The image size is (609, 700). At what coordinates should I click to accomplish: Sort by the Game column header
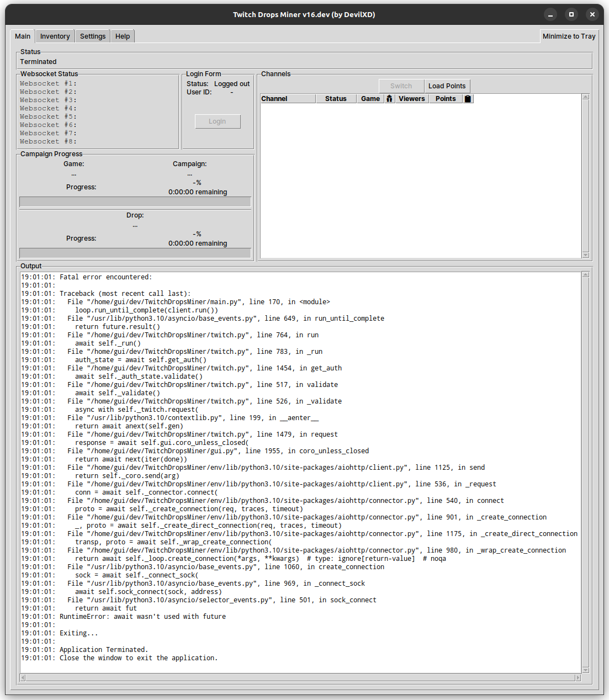pyautogui.click(x=370, y=99)
